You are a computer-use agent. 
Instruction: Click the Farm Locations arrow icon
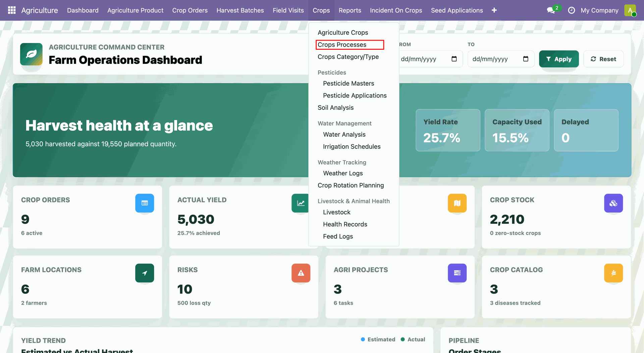(145, 273)
